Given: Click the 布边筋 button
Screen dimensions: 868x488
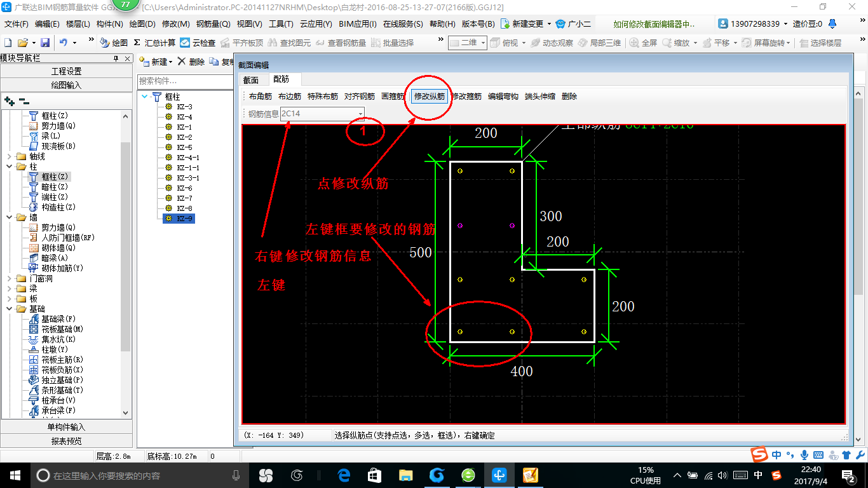Looking at the screenshot, I should [290, 96].
